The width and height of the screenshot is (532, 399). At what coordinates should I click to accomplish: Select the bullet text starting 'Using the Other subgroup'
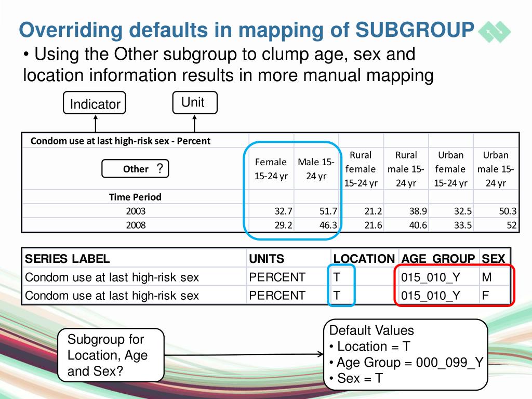click(x=229, y=65)
